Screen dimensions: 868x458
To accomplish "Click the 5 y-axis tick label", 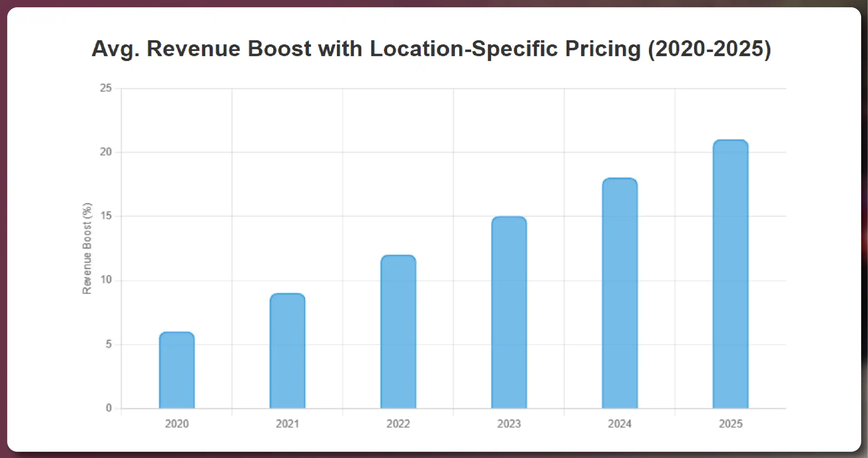I will click(x=109, y=344).
